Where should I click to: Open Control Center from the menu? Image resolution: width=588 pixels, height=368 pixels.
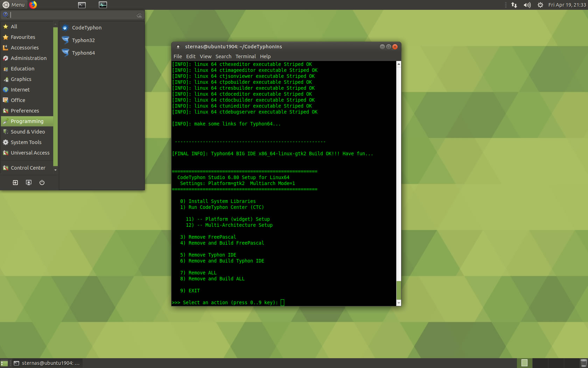27,168
